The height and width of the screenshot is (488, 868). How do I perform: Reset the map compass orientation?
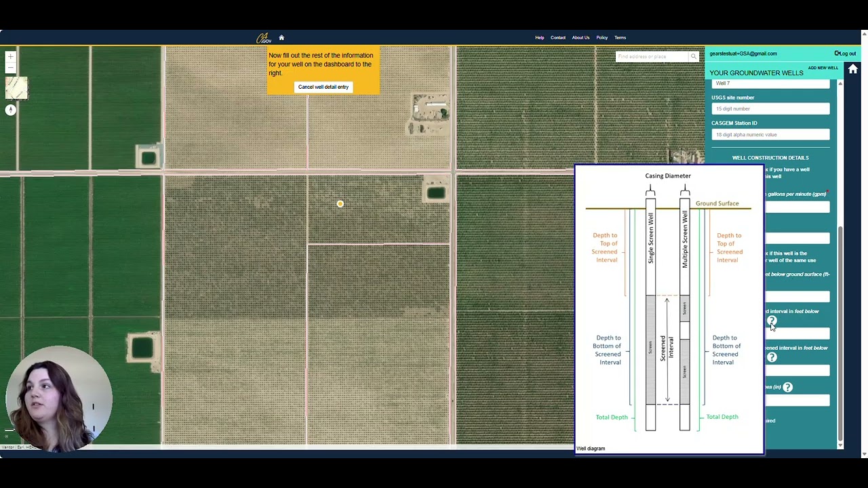10,110
